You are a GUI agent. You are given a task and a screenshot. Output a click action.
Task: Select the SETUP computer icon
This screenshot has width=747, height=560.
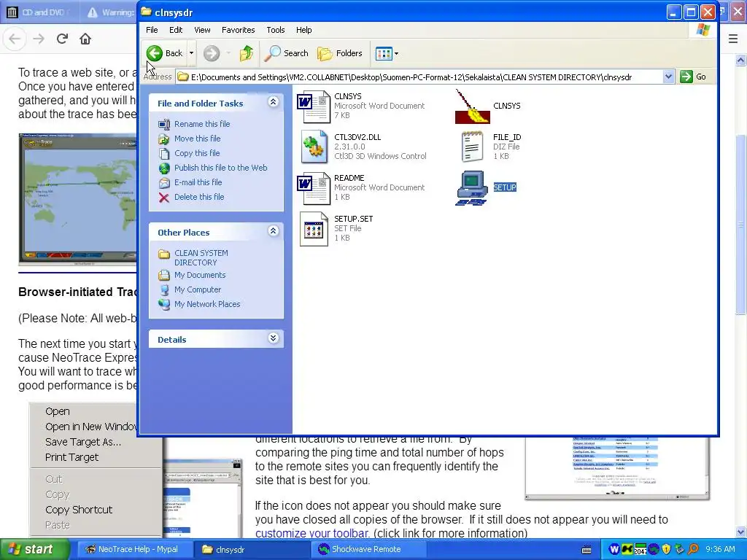472,188
